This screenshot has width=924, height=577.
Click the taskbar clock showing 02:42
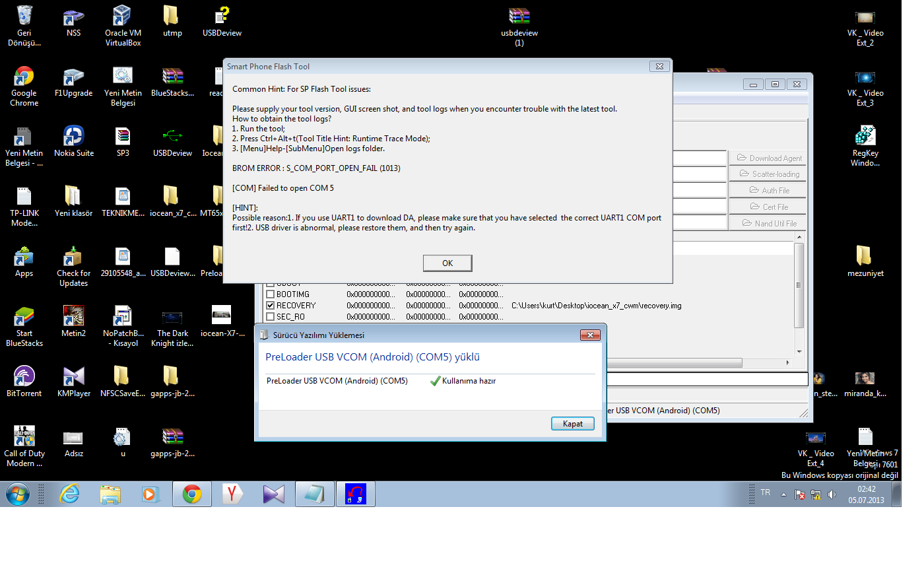(x=866, y=494)
